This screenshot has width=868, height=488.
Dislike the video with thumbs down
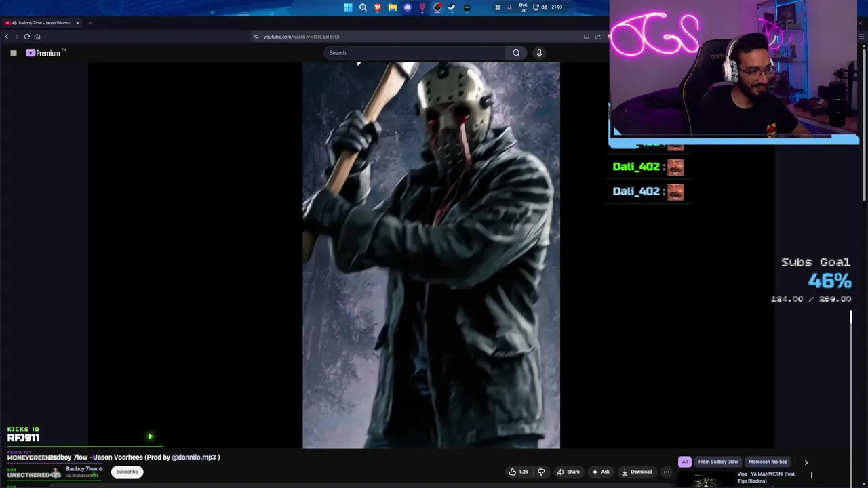pyautogui.click(x=541, y=472)
